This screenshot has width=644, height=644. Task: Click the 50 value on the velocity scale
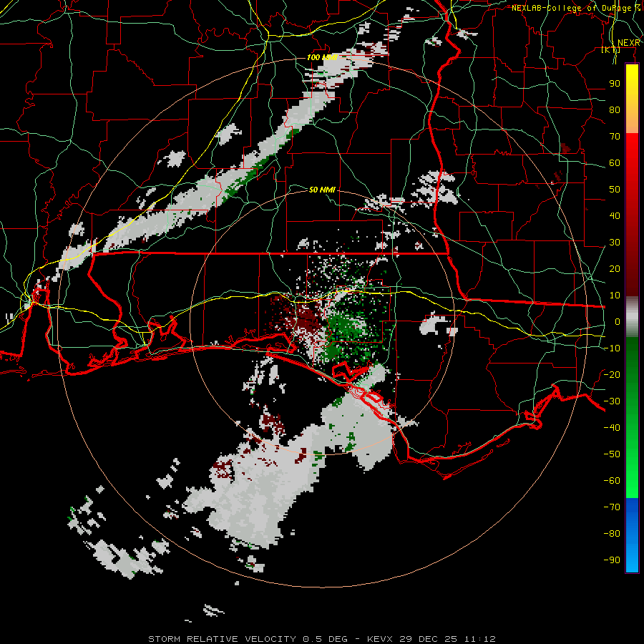pyautogui.click(x=615, y=190)
